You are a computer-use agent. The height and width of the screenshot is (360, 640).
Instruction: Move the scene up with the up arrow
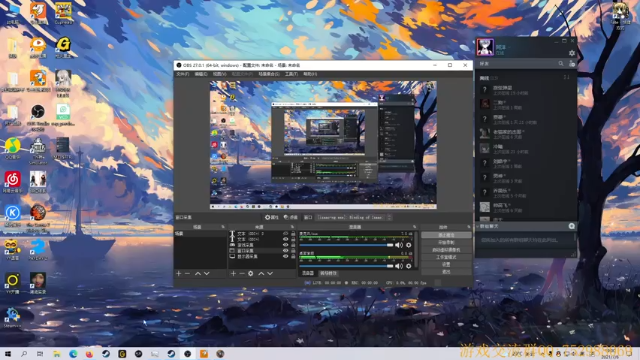point(198,273)
